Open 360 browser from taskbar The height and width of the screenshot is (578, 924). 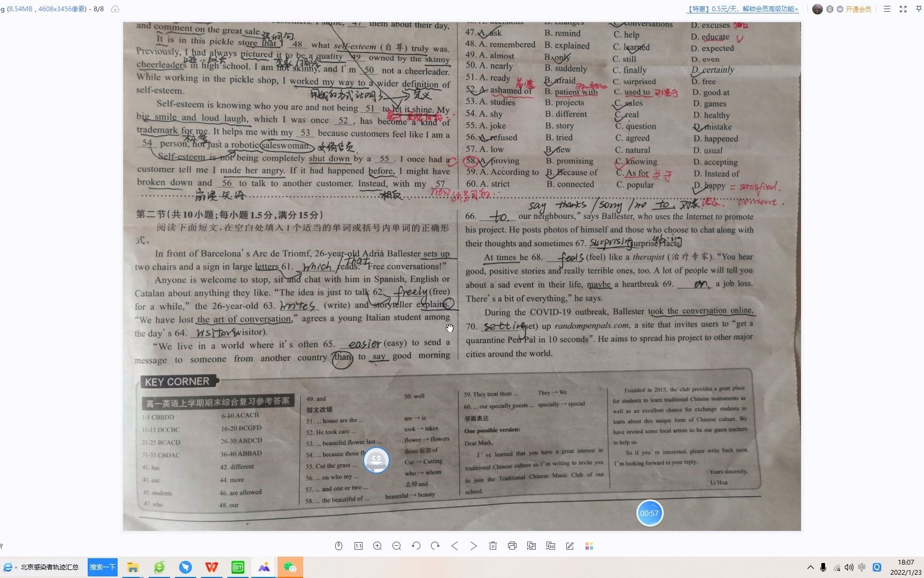point(159,567)
